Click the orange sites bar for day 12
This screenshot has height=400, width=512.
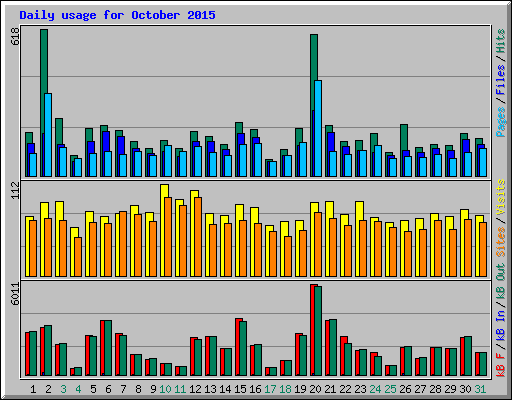tap(198, 237)
